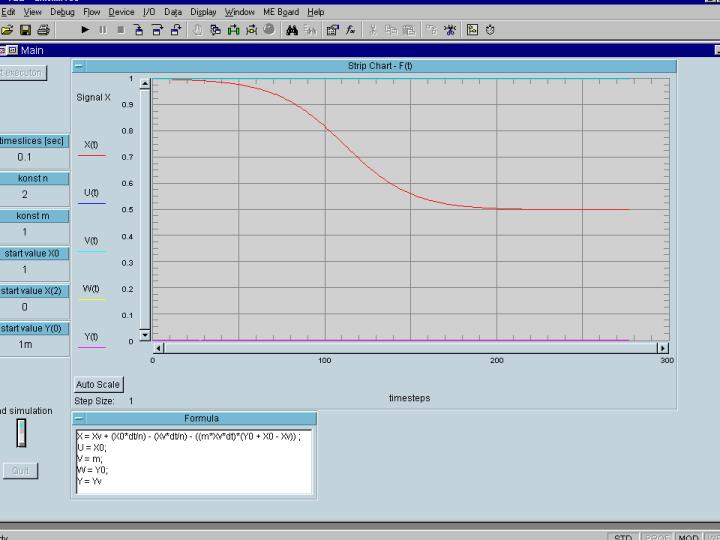Open the Debug menu
The height and width of the screenshot is (540, 720).
[x=62, y=12]
